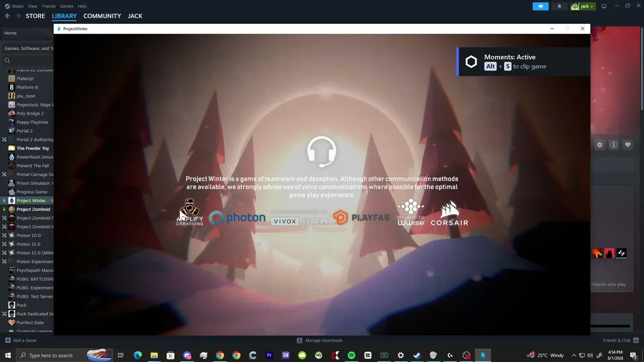Click the Add a Game button
Screen dimensions: 644x362
(x=21, y=340)
